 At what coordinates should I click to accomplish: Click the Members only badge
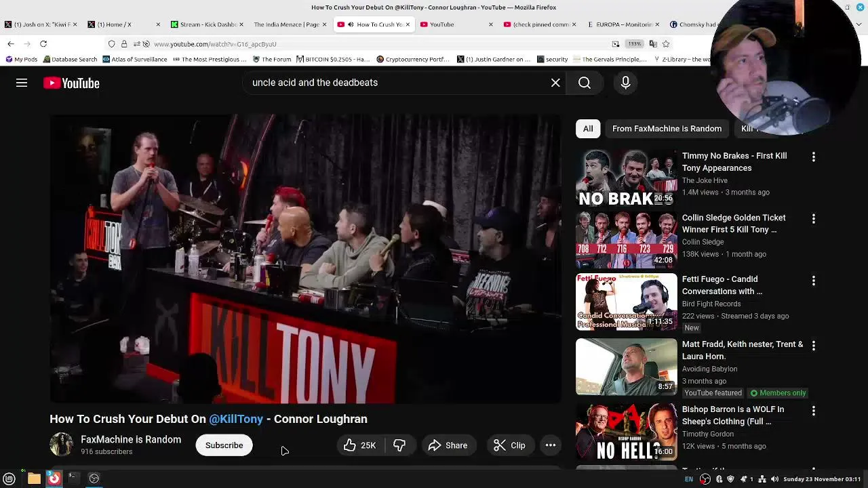[x=778, y=393]
